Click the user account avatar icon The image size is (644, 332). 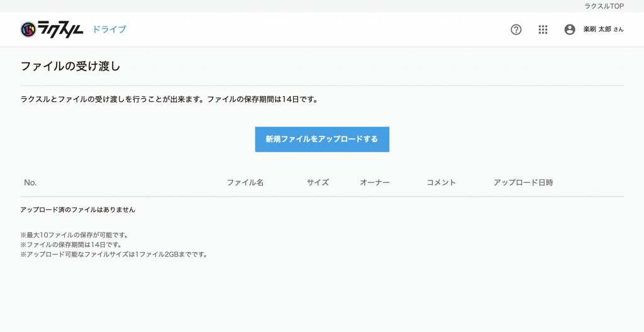click(570, 30)
